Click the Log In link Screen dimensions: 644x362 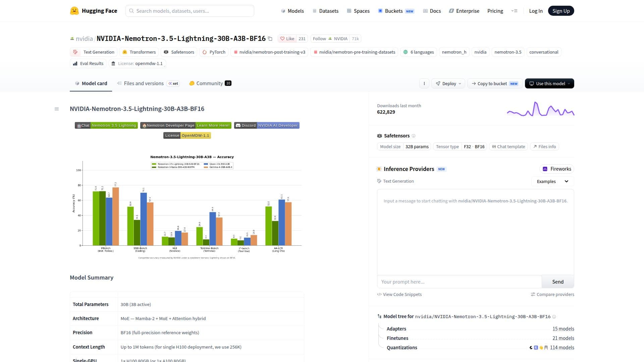[536, 11]
